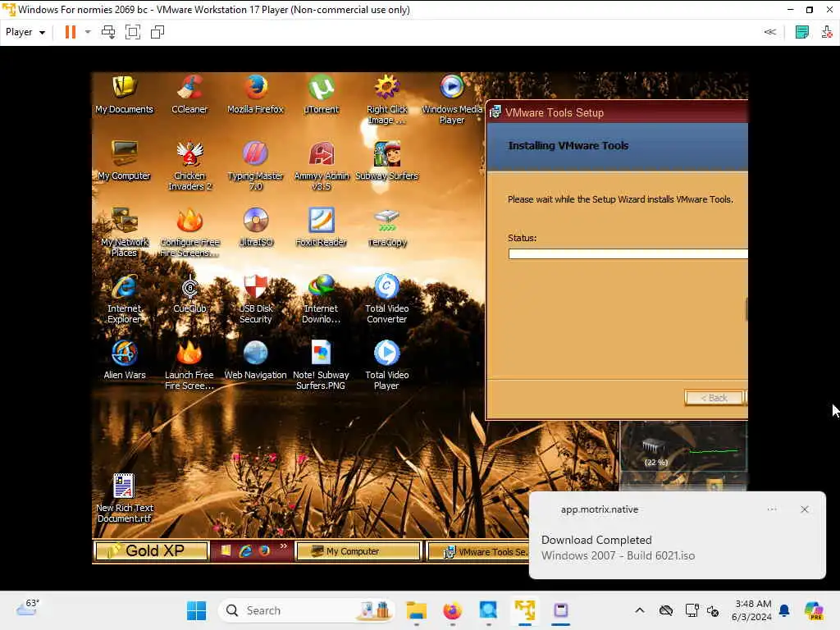Open TeraCopy desktop icon
Viewport: 840px width, 630px height.
coord(387,227)
